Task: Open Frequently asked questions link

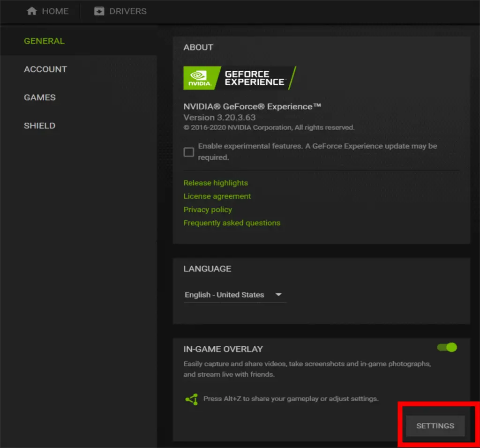Action: (232, 223)
